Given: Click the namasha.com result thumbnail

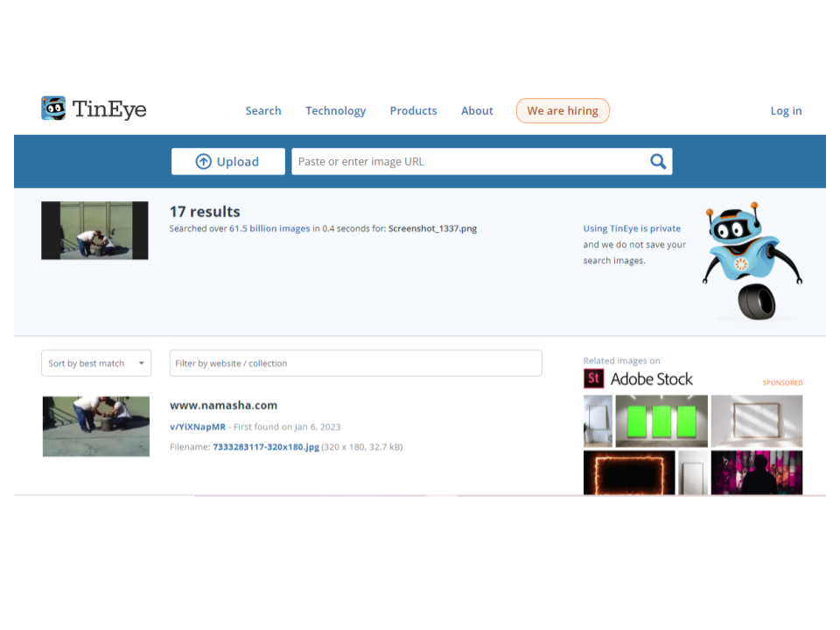Looking at the screenshot, I should tap(95, 426).
